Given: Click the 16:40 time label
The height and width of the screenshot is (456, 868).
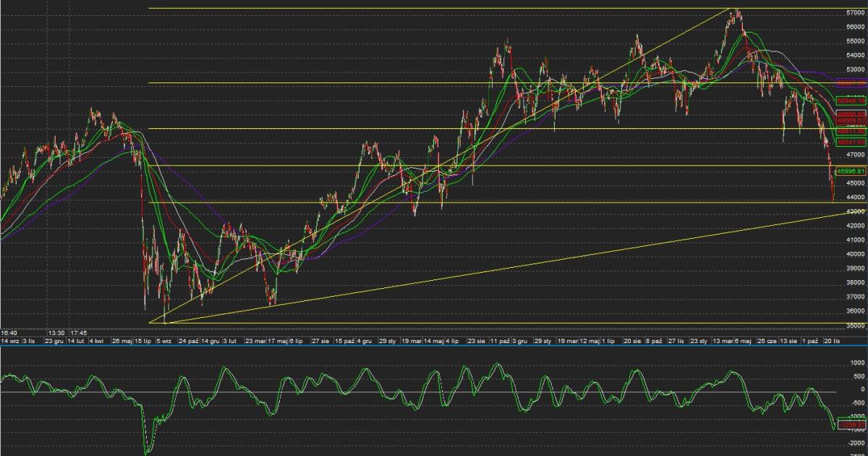Looking at the screenshot, I should [9, 333].
